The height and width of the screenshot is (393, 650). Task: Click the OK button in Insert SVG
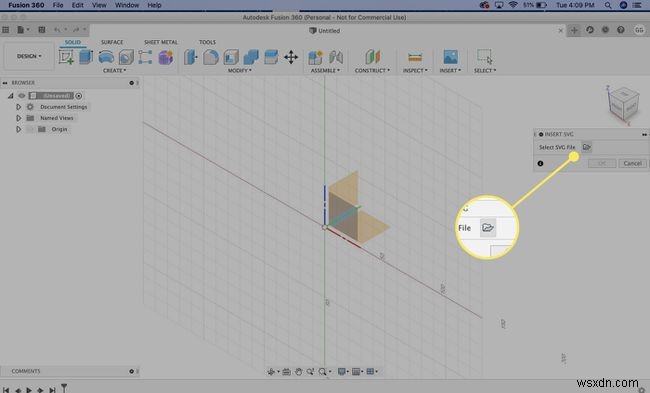point(602,163)
